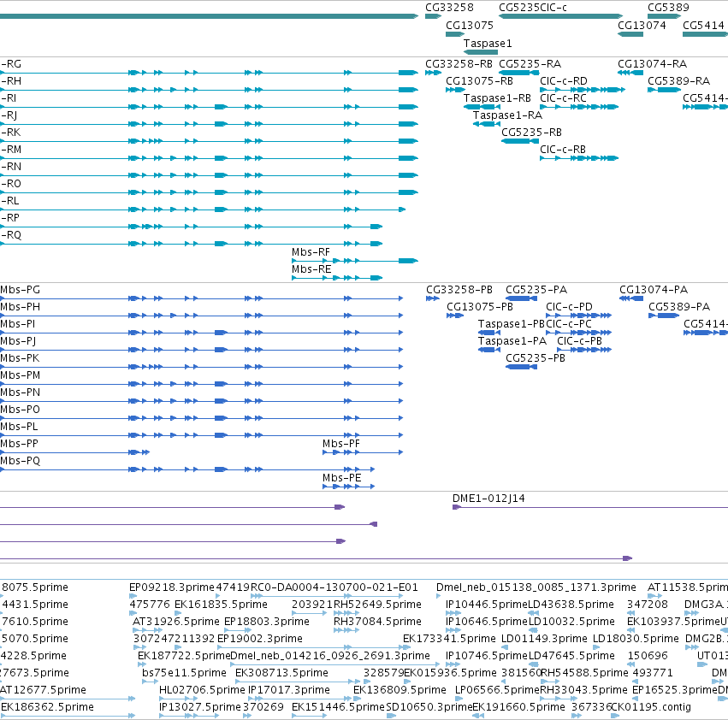Viewport: 728px width, 720px height.
Task: Select the -RK transcript row label
Action: (10, 133)
